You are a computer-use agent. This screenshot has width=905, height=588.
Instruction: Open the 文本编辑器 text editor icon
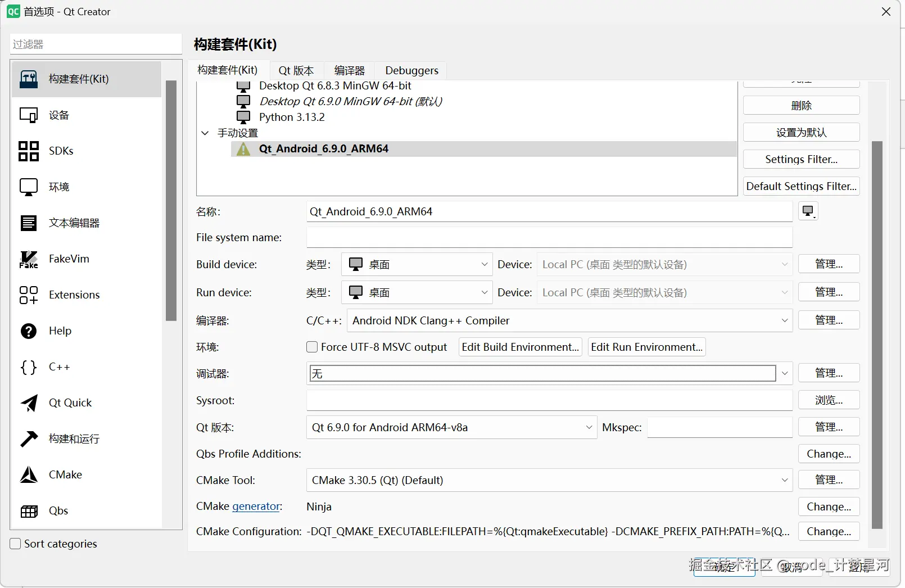29,223
